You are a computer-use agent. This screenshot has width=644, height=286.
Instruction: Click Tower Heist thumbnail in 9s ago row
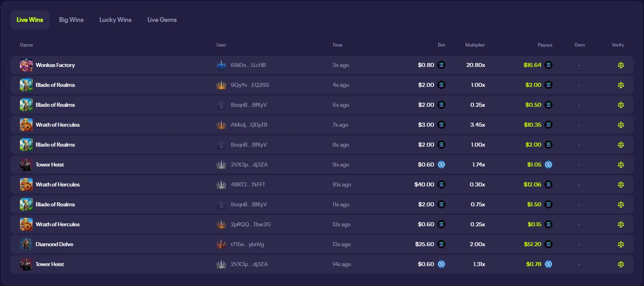coord(26,165)
